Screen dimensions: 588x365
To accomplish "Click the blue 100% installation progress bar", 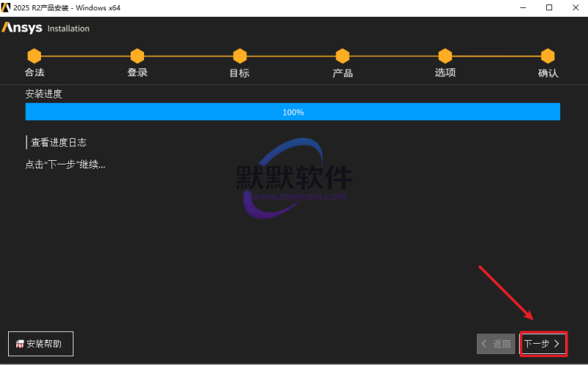I will point(293,112).
